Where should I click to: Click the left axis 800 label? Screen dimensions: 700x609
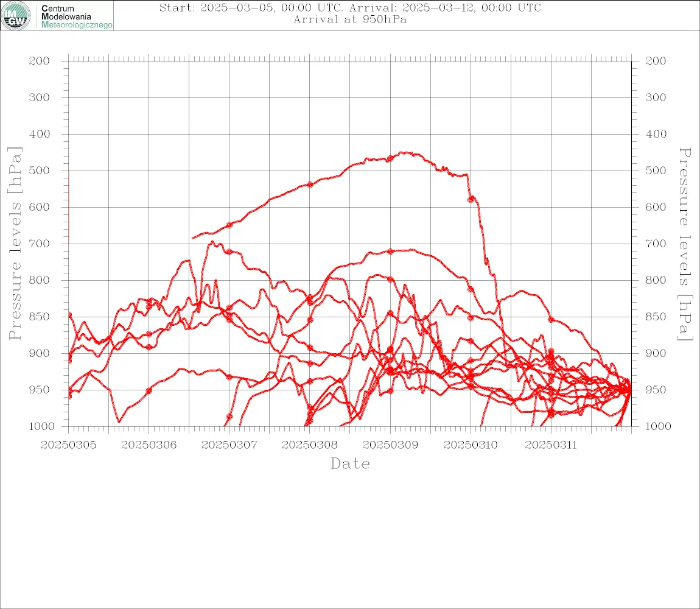pos(39,281)
